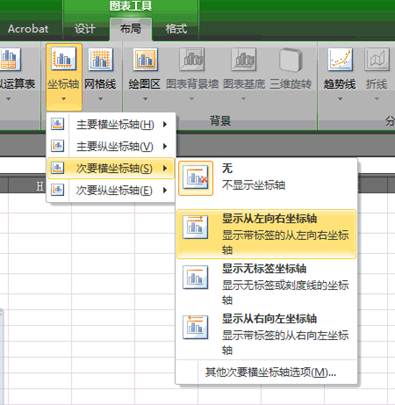Screen dimensions: 395x405
Task: Click the icon beside 主要横坐标轴(H)
Action: (x=57, y=124)
